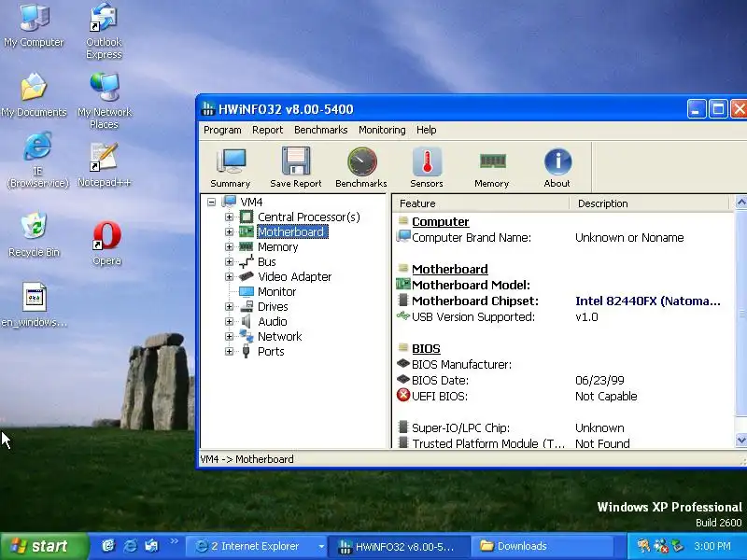Select Central Processor(s) in the tree
Viewport: 747px width, 560px height.
(309, 217)
